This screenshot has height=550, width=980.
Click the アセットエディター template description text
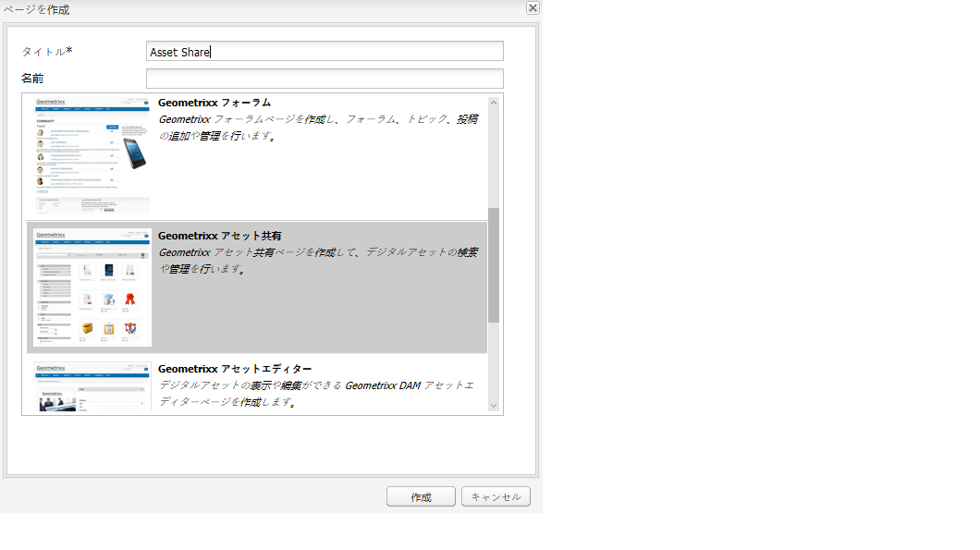tap(316, 394)
